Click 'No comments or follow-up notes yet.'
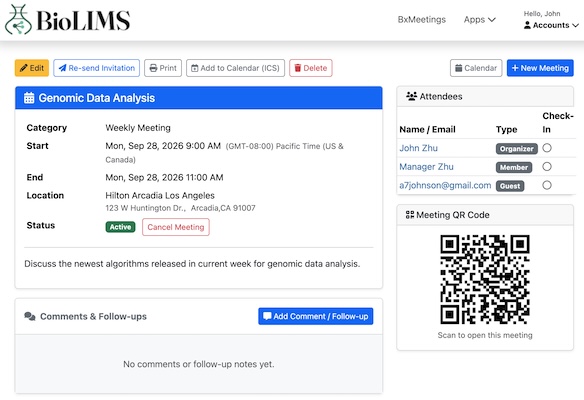Viewport: 584px width, 400px height. [x=199, y=364]
